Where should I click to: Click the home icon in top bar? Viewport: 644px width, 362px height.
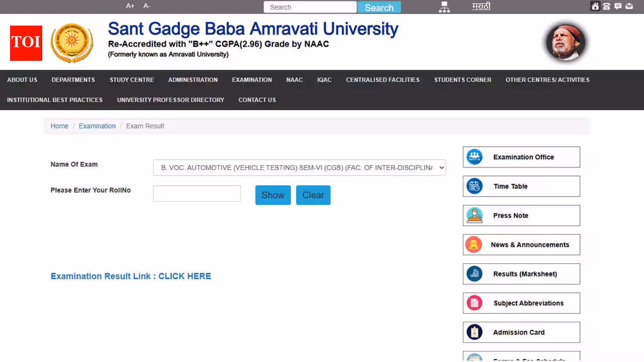coord(595,6)
